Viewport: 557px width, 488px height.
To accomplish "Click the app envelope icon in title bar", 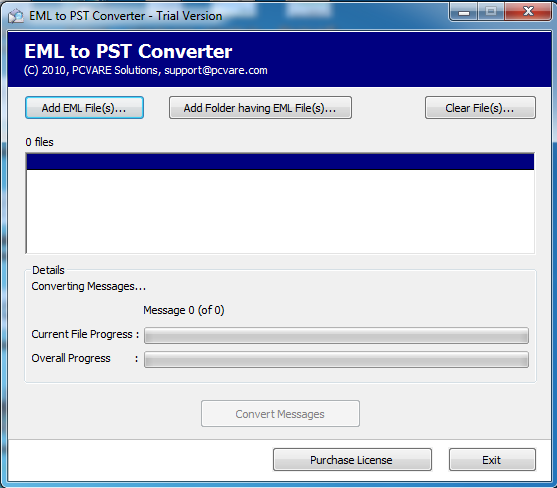I will 16,16.
